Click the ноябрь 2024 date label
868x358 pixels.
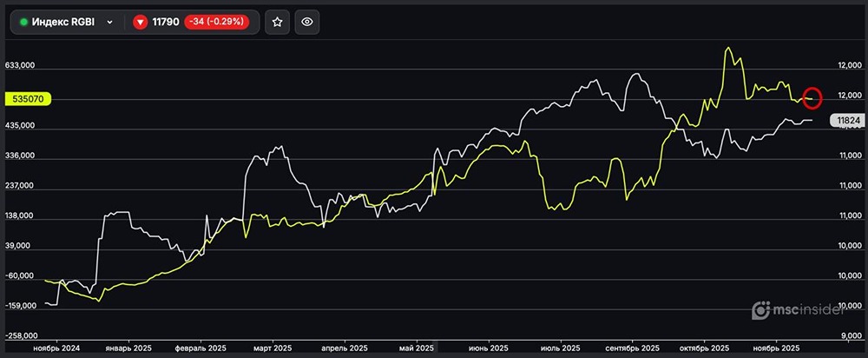[56, 348]
